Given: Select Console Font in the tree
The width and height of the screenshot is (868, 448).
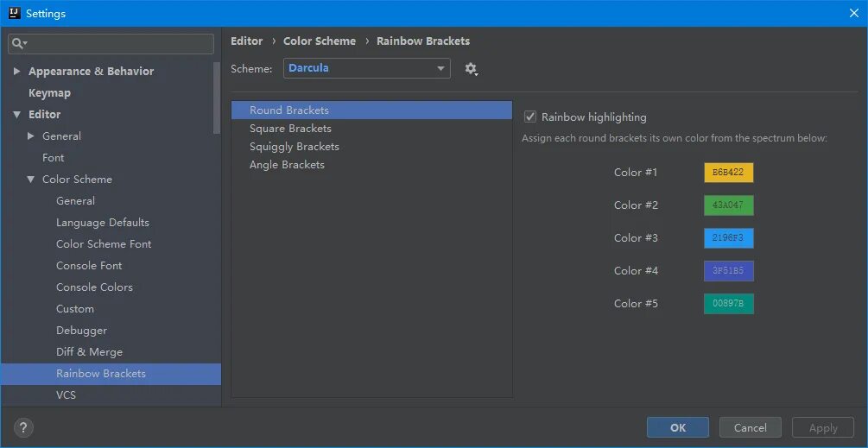Looking at the screenshot, I should 89,266.
